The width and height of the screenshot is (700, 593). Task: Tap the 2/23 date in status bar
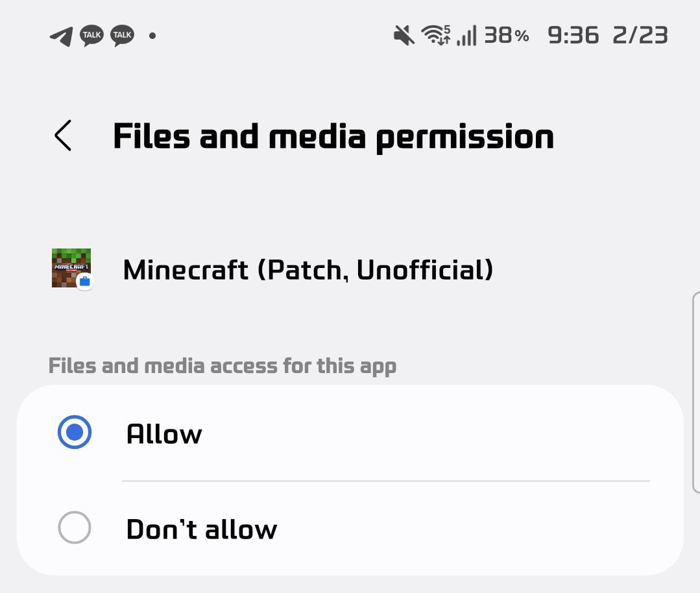[x=640, y=35]
